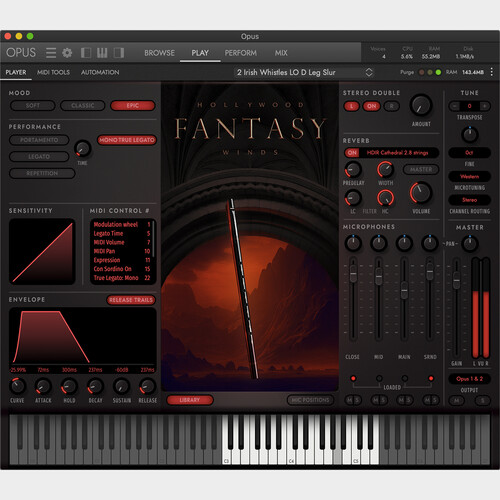Click the envelope Curve knob

pos(17,386)
